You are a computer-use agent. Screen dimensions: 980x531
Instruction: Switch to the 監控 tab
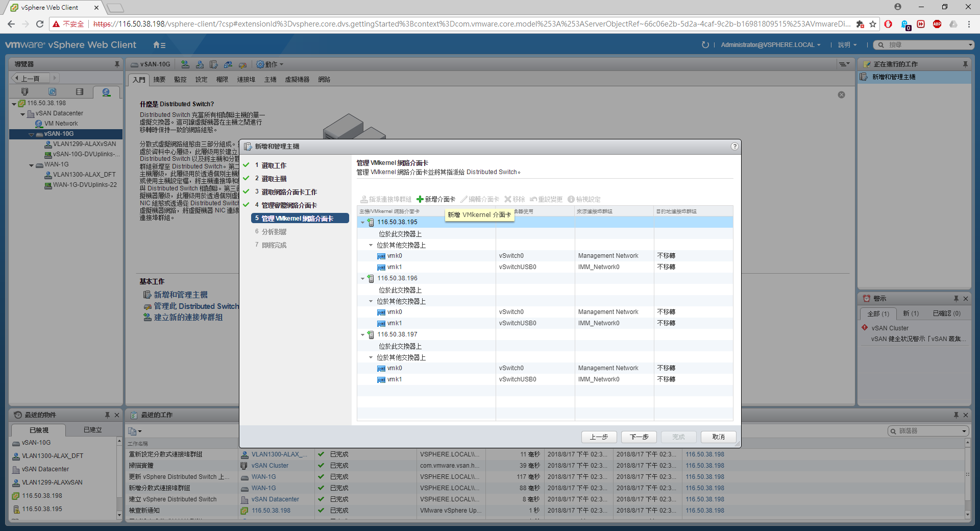(x=180, y=80)
